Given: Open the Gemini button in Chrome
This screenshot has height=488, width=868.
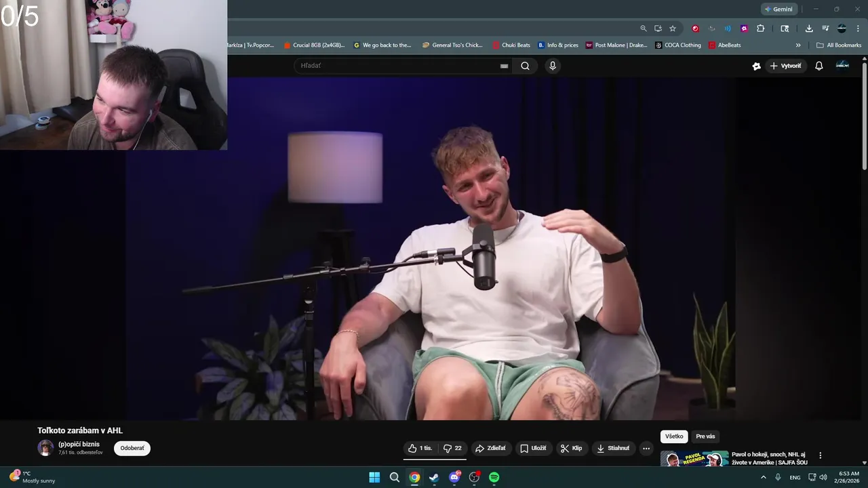Looking at the screenshot, I should [778, 9].
